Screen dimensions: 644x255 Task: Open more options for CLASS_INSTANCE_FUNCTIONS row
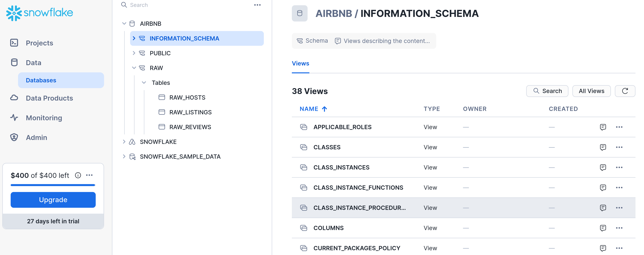coord(619,187)
